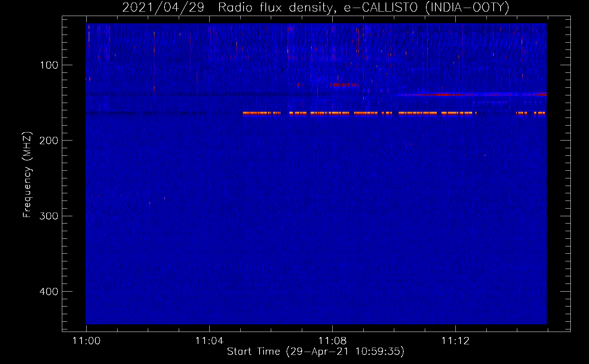
Task: Click the 11:04 time tick label
Action: tap(209, 341)
